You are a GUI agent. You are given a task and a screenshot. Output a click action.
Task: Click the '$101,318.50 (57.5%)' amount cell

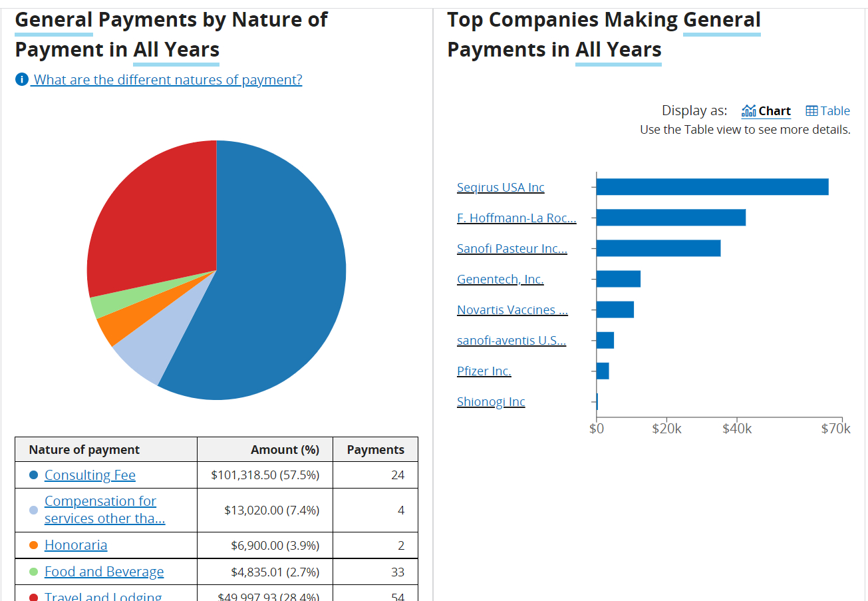pos(265,475)
